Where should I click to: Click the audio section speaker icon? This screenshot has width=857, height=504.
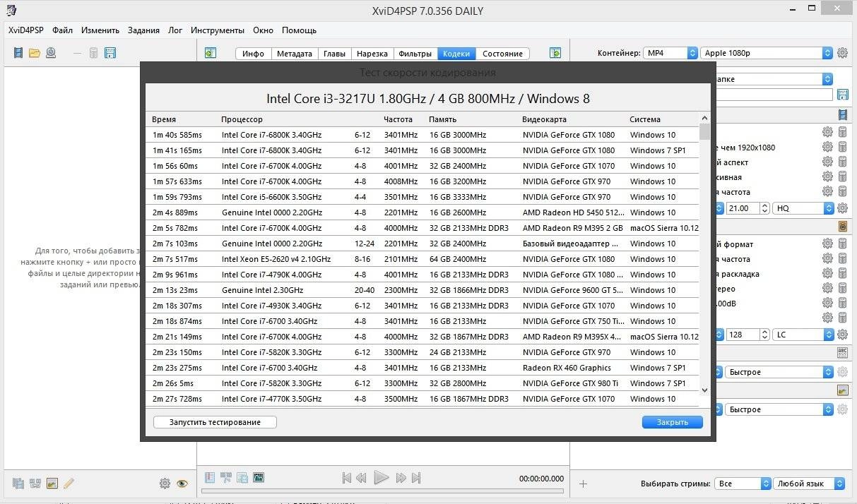point(842,227)
